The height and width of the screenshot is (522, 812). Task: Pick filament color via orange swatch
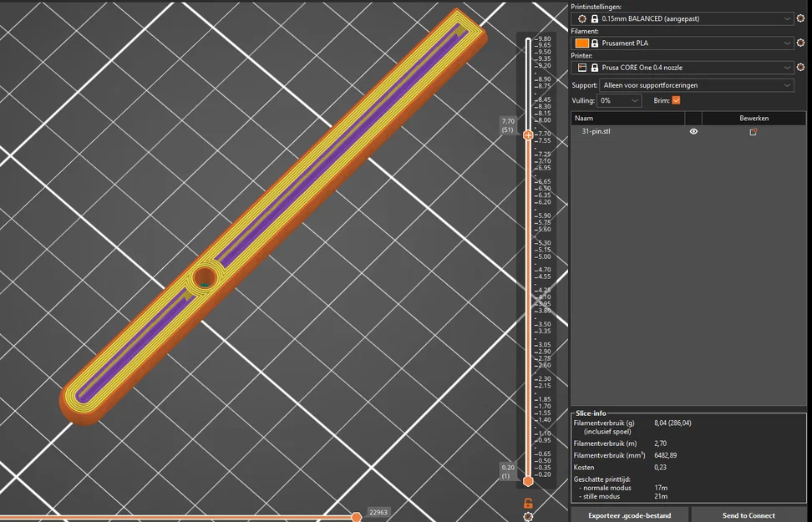tap(582, 43)
